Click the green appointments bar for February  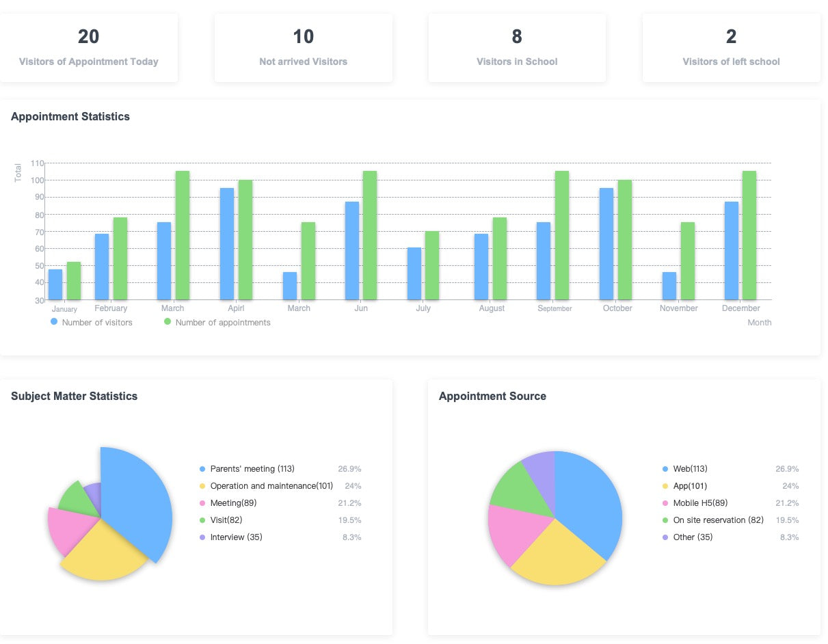[120, 258]
